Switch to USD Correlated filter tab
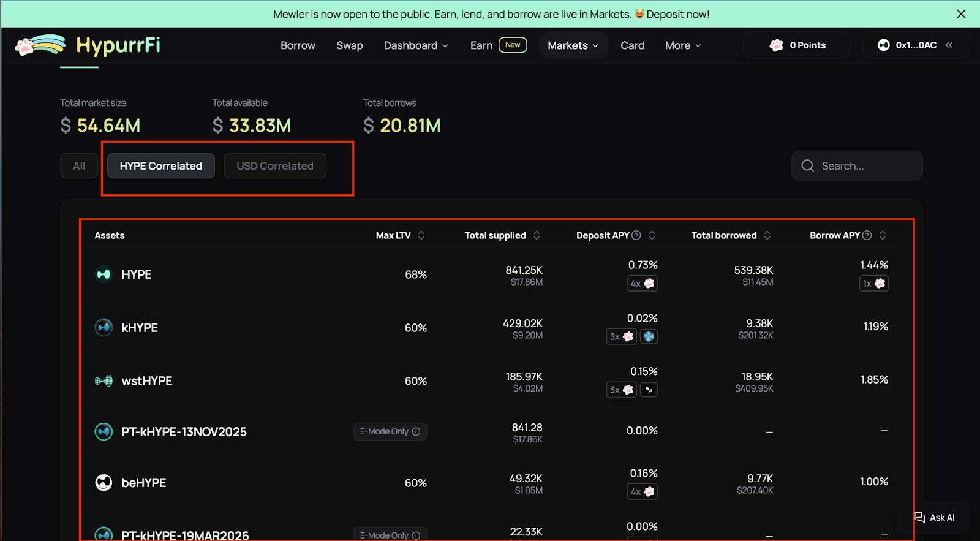 pos(275,165)
